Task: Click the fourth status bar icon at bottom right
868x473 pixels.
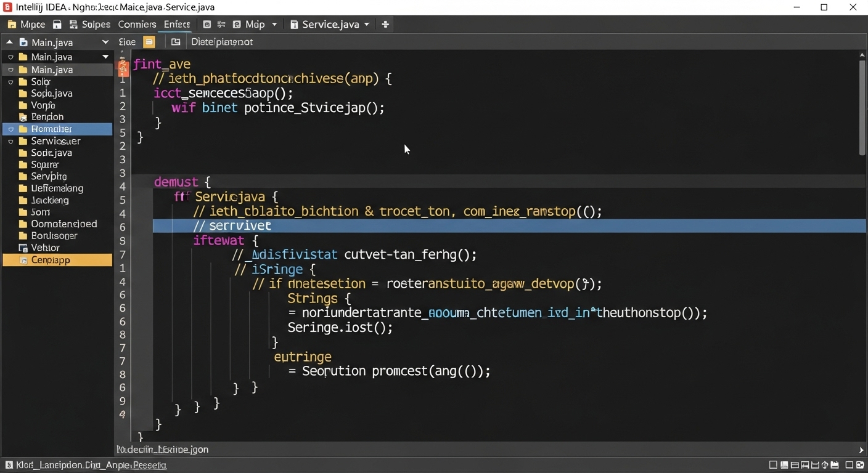Action: pos(805,465)
